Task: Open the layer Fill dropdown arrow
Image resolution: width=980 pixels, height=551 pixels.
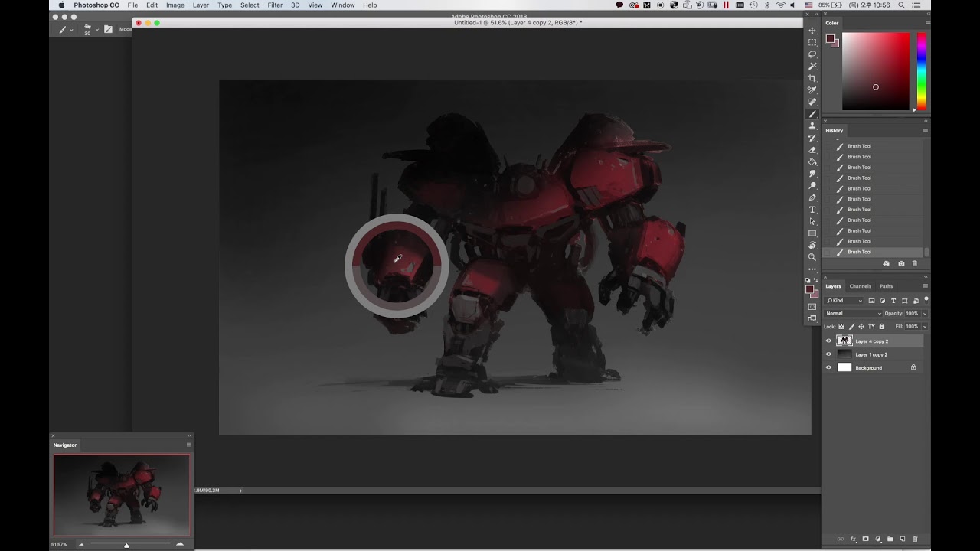Action: click(925, 327)
